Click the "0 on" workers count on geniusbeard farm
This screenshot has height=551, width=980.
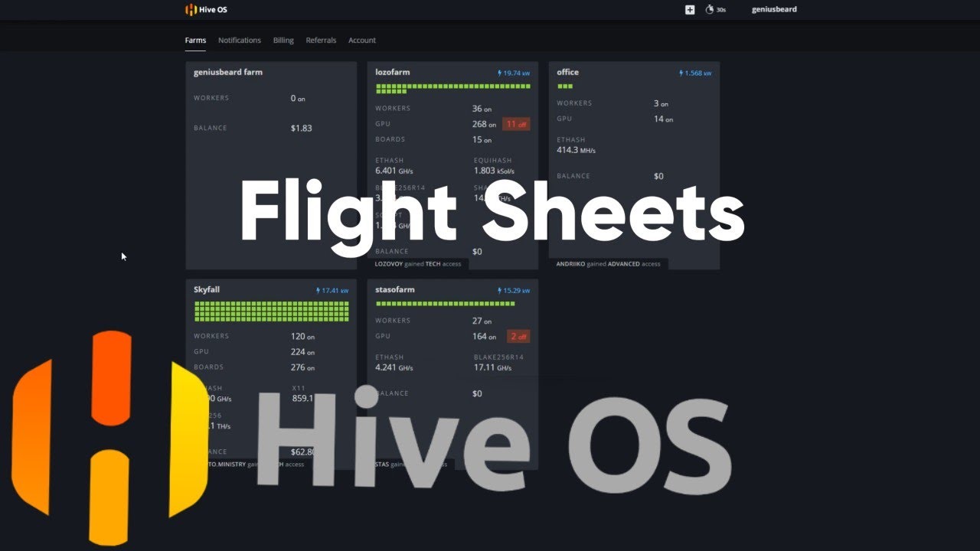(x=298, y=99)
